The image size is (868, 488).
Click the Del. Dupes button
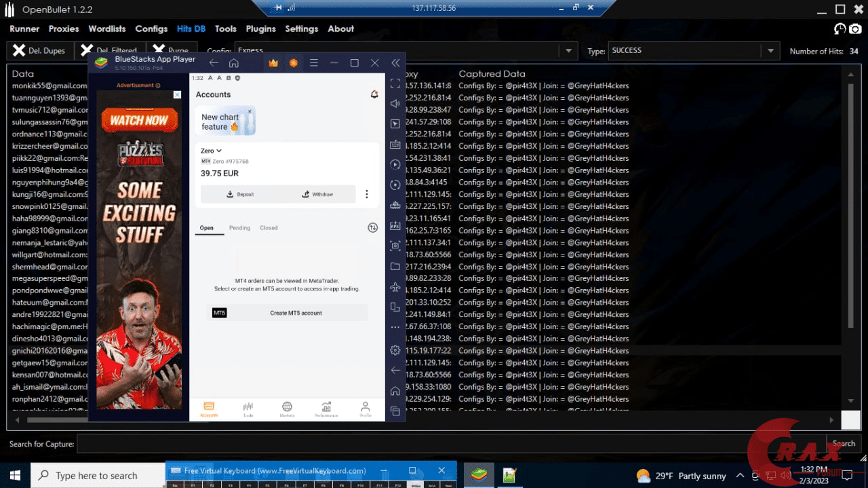pos(39,51)
